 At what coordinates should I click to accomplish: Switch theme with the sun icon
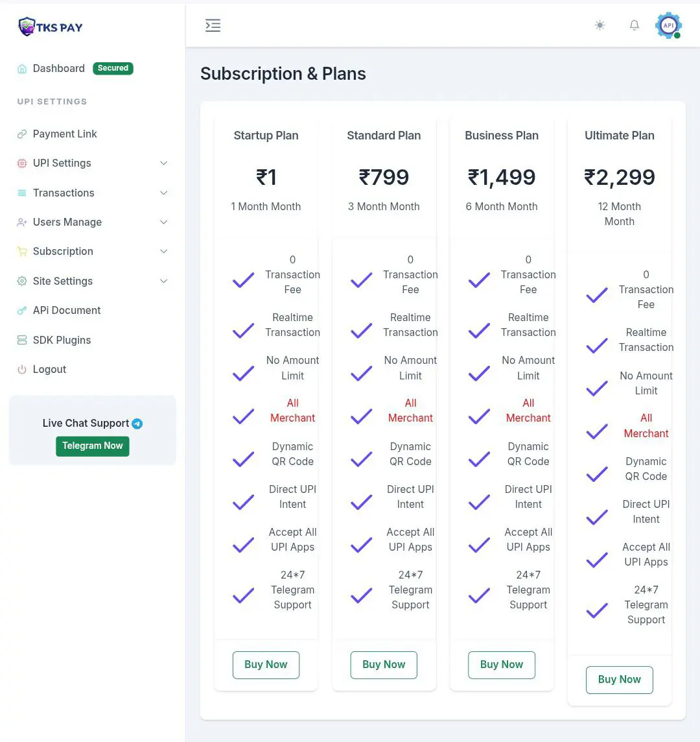tap(600, 25)
